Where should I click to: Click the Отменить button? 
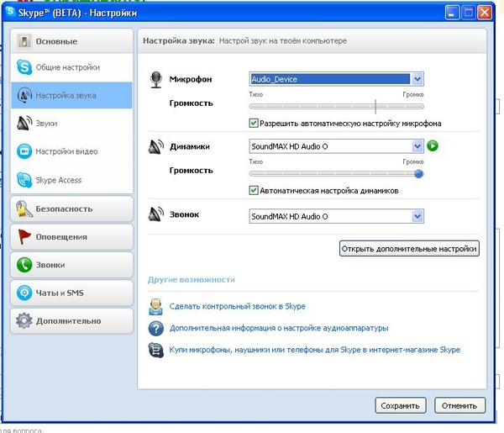pyautogui.click(x=459, y=405)
